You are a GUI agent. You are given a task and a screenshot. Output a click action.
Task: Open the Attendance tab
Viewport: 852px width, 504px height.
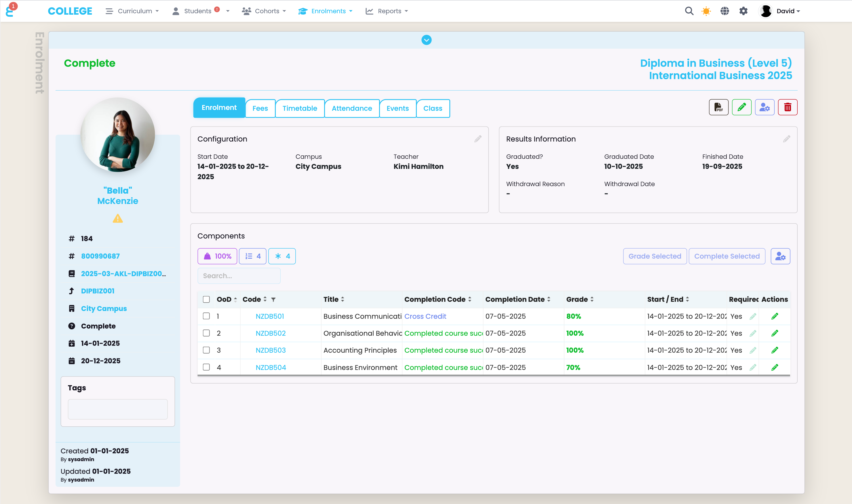pyautogui.click(x=352, y=108)
